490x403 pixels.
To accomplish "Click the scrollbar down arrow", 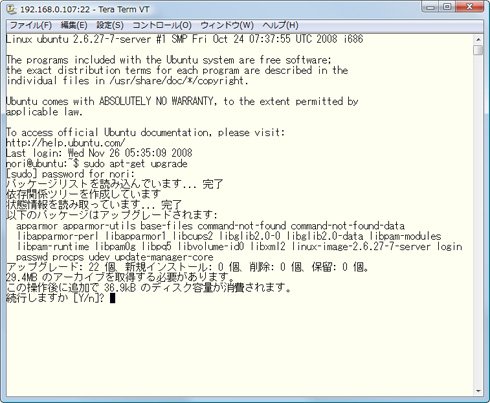I will click(478, 391).
